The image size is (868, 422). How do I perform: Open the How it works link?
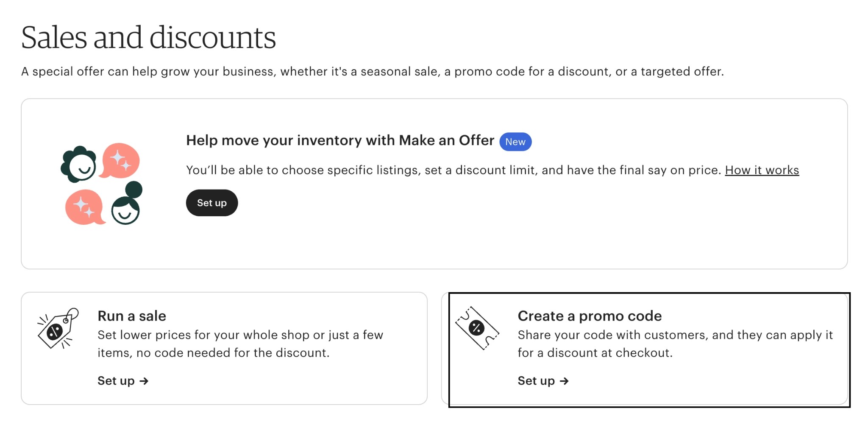(x=762, y=170)
